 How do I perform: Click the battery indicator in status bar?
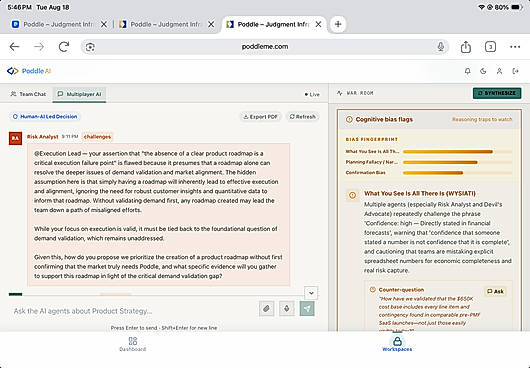pos(517,7)
